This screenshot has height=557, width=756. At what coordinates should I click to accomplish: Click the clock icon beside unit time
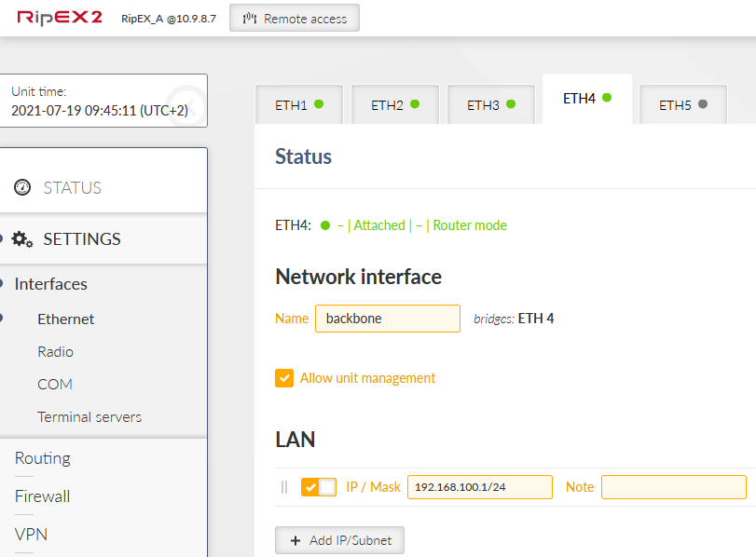pyautogui.click(x=187, y=101)
